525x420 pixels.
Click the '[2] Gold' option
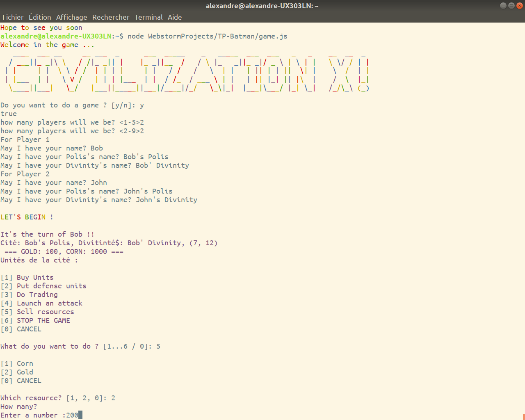(17, 372)
